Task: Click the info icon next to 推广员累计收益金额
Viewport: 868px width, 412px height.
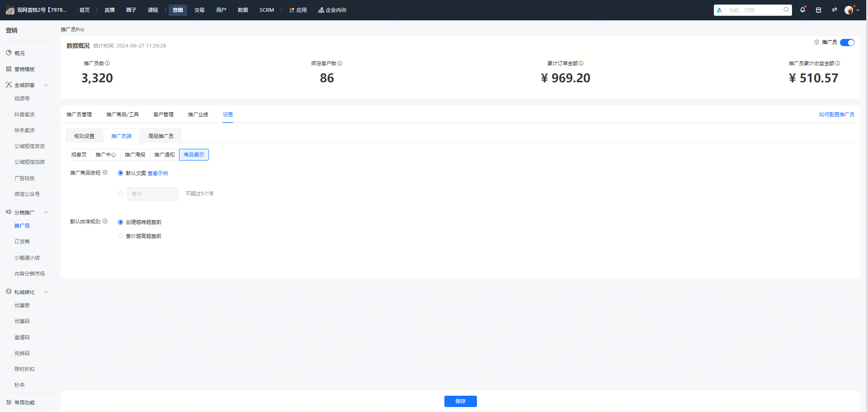Action: coord(838,63)
